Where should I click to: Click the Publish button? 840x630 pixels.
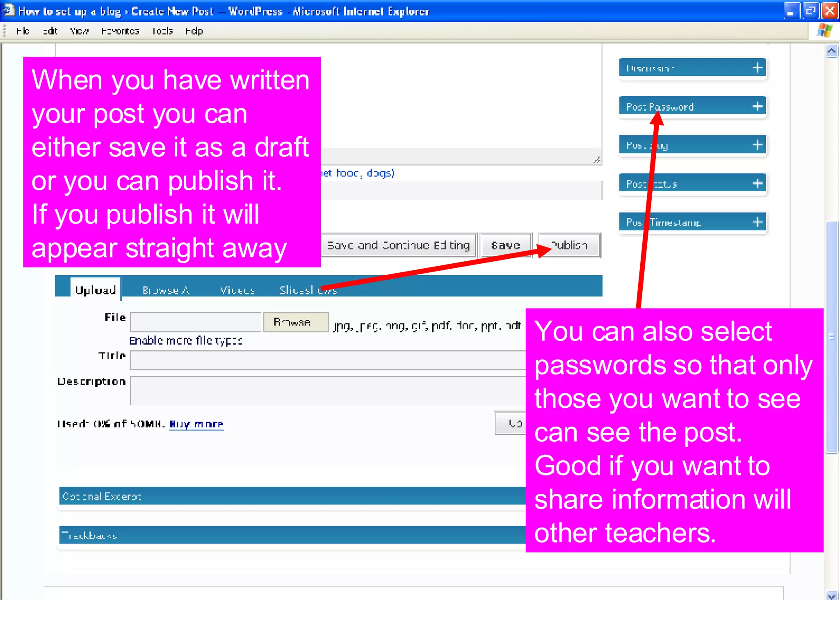[569, 245]
